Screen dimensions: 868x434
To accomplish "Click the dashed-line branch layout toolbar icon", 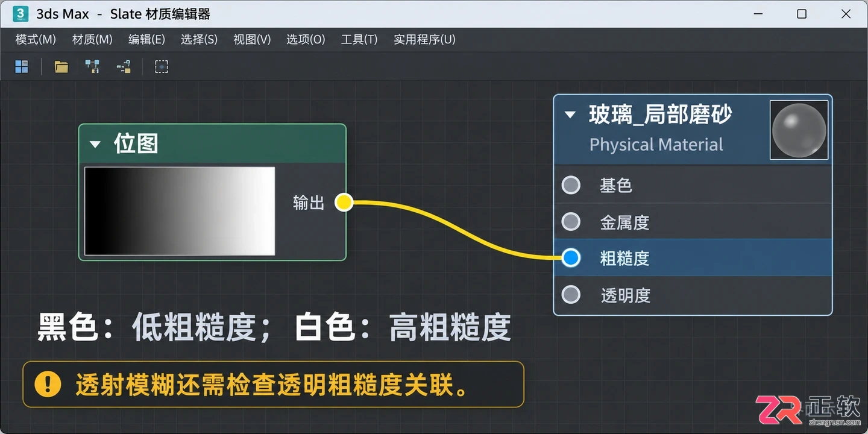I will [x=124, y=66].
